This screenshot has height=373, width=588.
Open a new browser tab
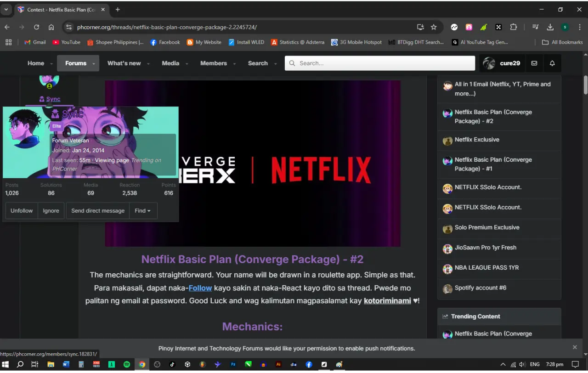(x=118, y=9)
